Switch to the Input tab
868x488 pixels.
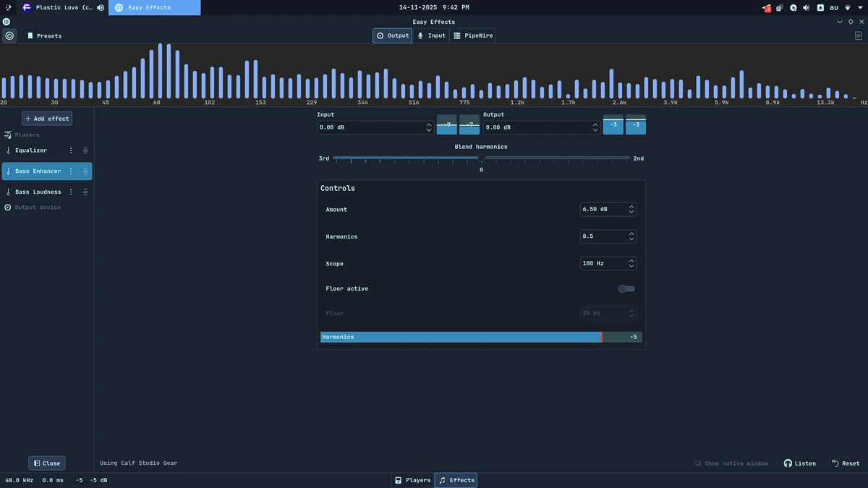tap(431, 35)
